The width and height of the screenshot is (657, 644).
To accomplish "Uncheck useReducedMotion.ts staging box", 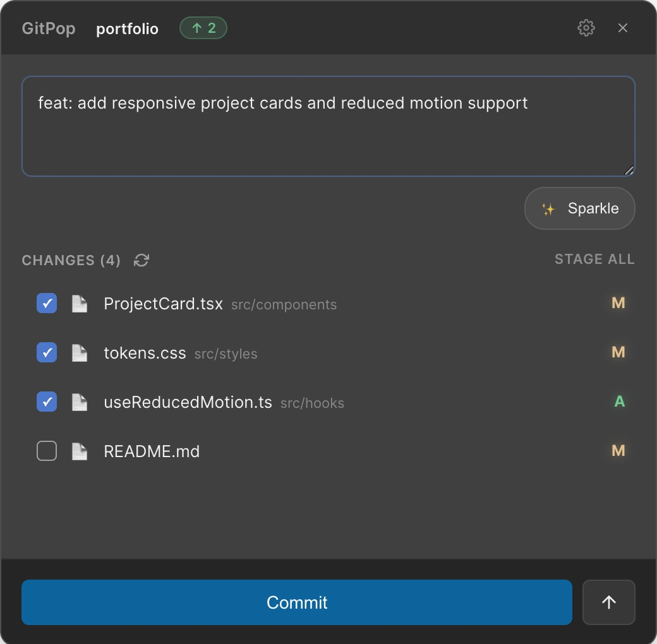I will [47, 402].
